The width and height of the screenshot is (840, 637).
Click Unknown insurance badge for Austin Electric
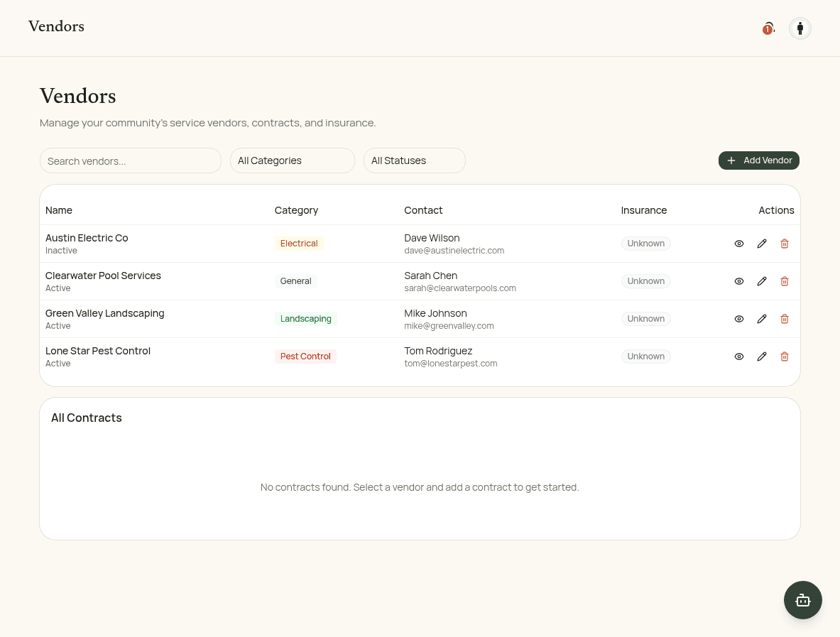click(646, 244)
